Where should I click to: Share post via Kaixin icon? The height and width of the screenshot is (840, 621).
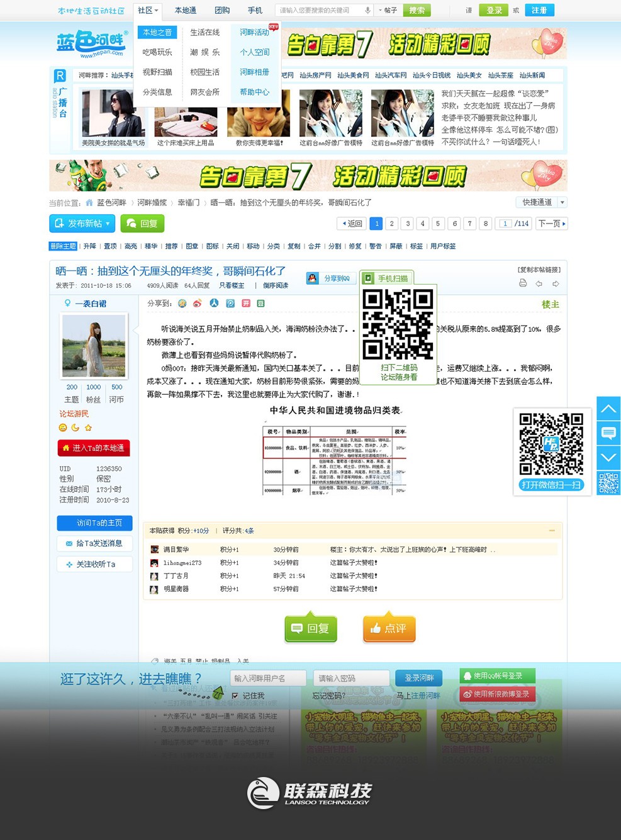pos(246,304)
